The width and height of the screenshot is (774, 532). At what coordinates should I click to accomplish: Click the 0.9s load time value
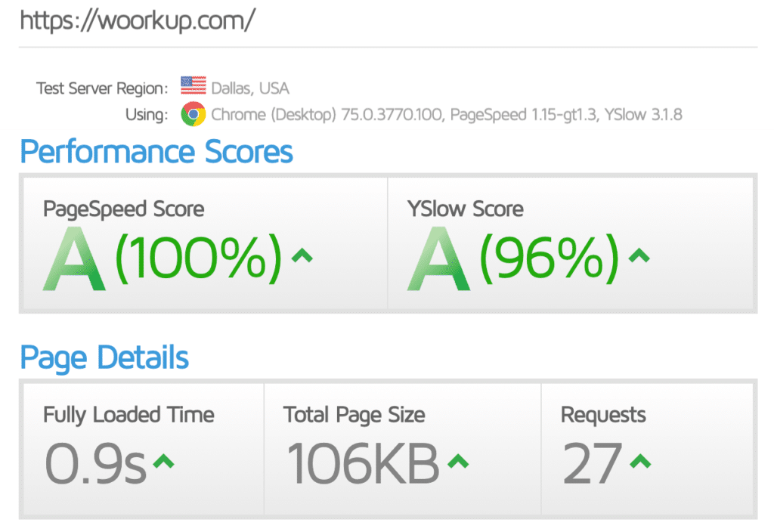tap(95, 463)
